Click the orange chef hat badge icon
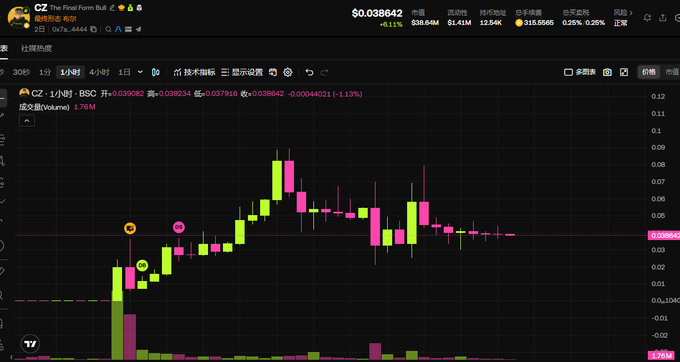Image resolution: width=680 pixels, height=362 pixels. (x=121, y=8)
